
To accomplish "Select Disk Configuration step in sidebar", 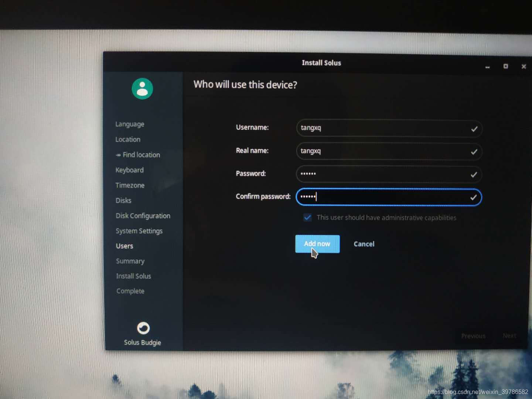I will click(x=143, y=216).
